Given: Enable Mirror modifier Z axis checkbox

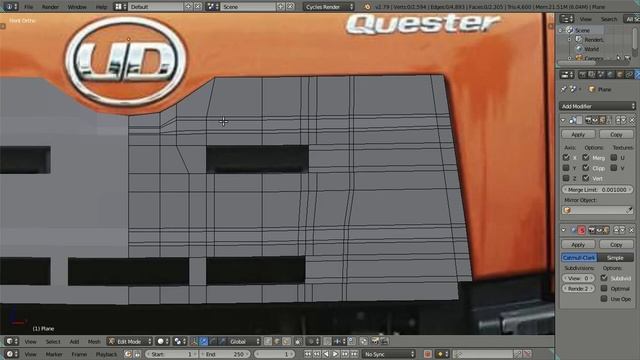Looking at the screenshot, I should pyautogui.click(x=566, y=178).
